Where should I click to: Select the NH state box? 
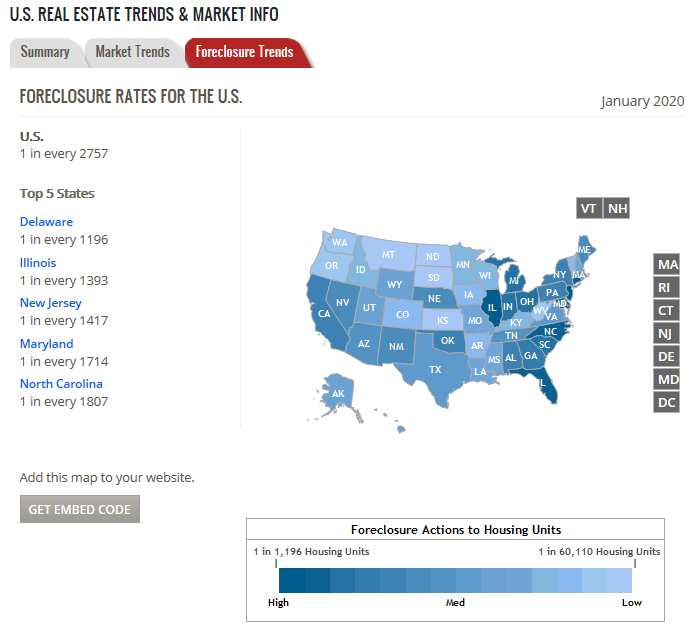[x=618, y=208]
